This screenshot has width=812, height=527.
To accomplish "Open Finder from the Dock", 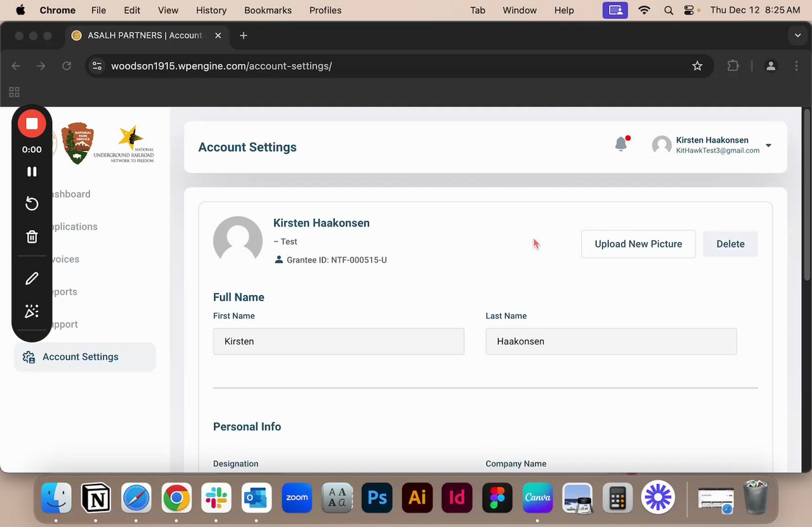I will (x=56, y=498).
